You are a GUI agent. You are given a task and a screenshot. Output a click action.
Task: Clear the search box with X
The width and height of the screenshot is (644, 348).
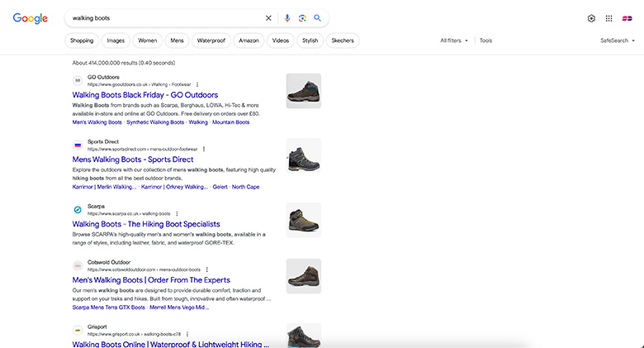click(268, 18)
